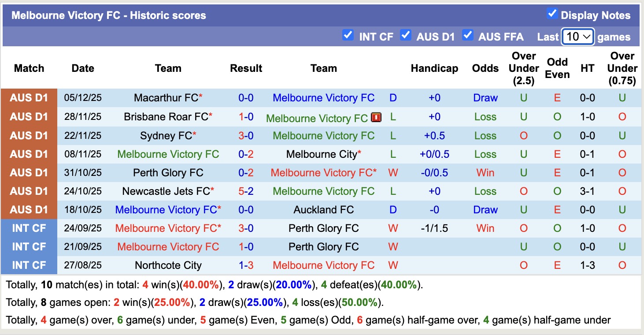Viewport: 644px width, 335px height.
Task: Toggle the Display Notes checkbox
Action: click(x=552, y=14)
